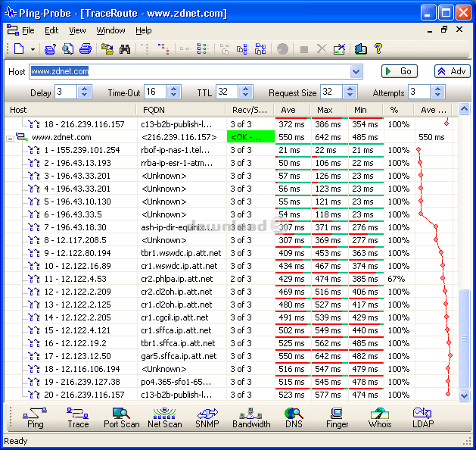This screenshot has height=450, width=476.
Task: Click the Print toolbar icon
Action: 86,49
